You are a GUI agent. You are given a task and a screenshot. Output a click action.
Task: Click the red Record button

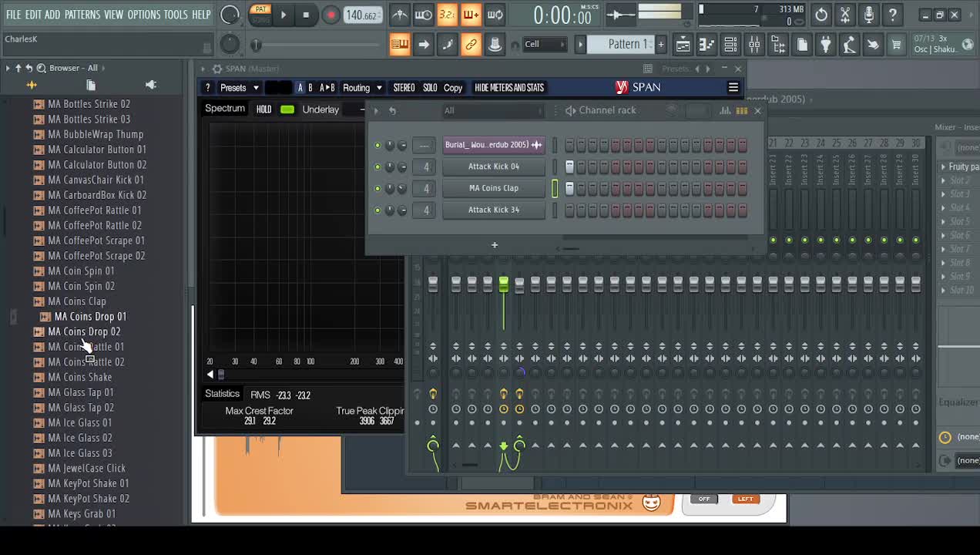tap(331, 15)
